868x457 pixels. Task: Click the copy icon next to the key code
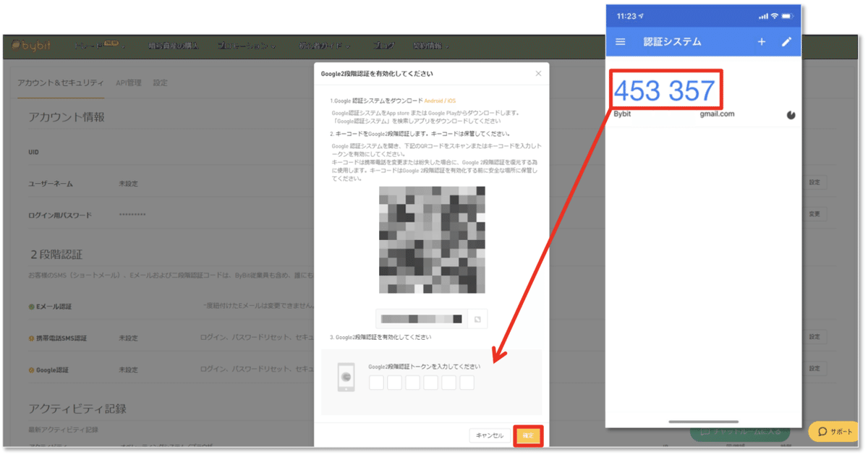pyautogui.click(x=477, y=319)
